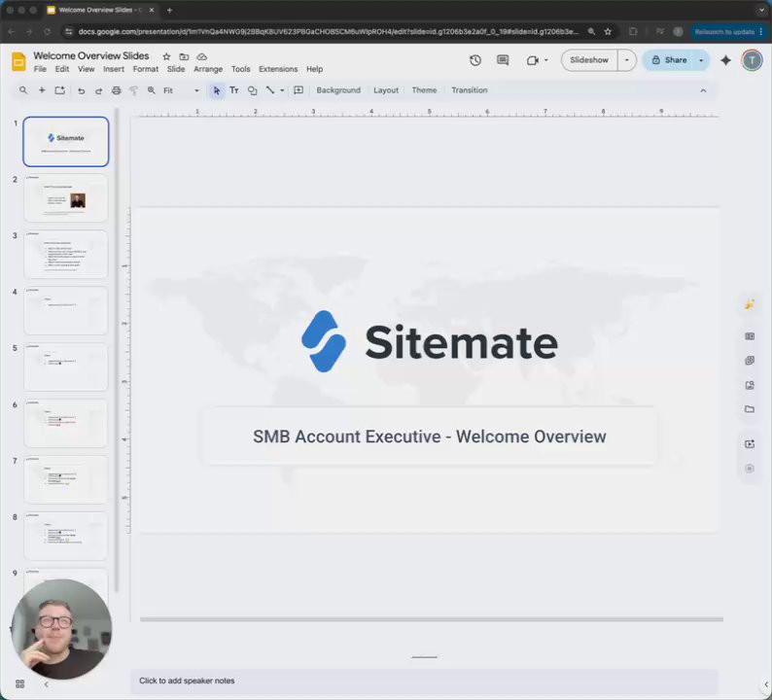Collapse the toolbar with the chevron
This screenshot has height=700, width=772.
tap(703, 90)
